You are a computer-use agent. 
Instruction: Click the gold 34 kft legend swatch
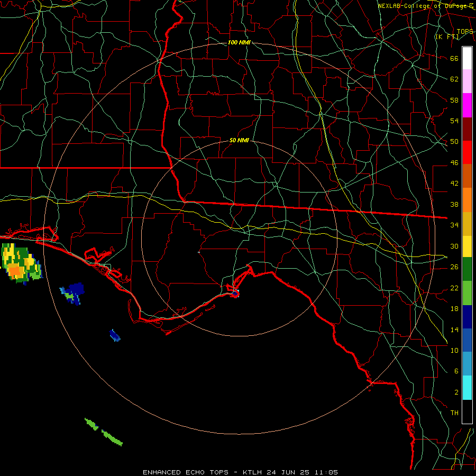[467, 224]
